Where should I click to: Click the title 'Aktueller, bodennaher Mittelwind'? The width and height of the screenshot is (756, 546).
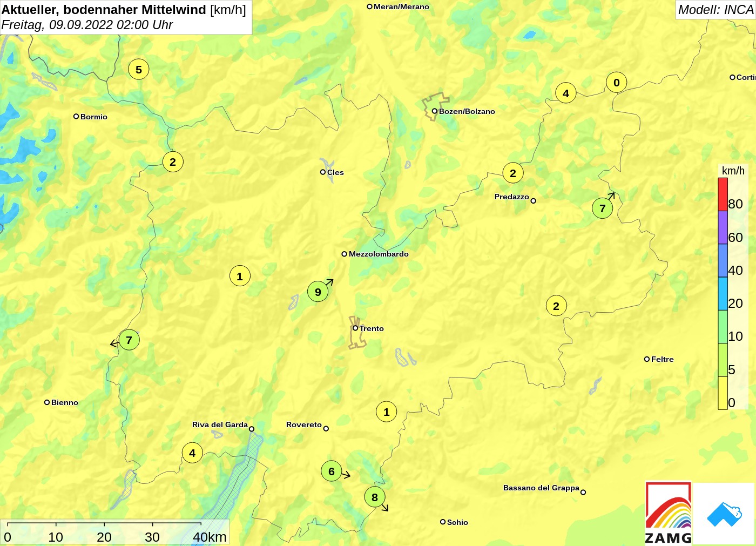[104, 10]
